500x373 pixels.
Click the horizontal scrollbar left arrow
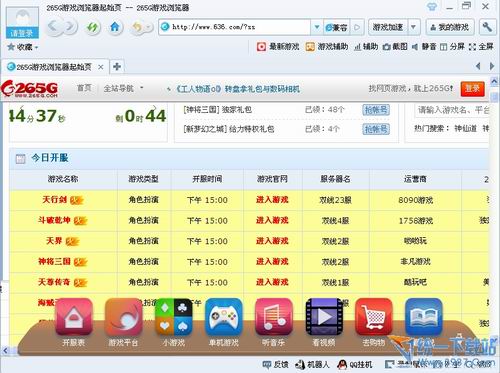5,350
